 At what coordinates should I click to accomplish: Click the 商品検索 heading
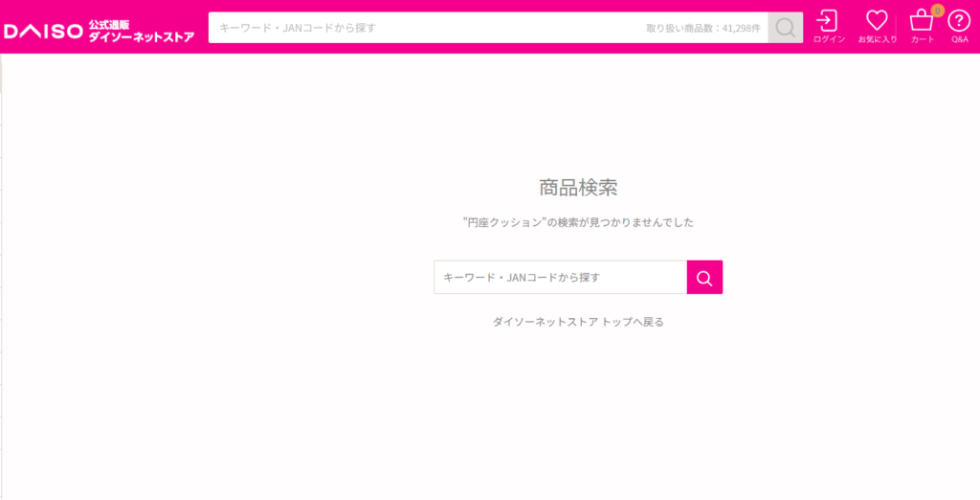[579, 187]
